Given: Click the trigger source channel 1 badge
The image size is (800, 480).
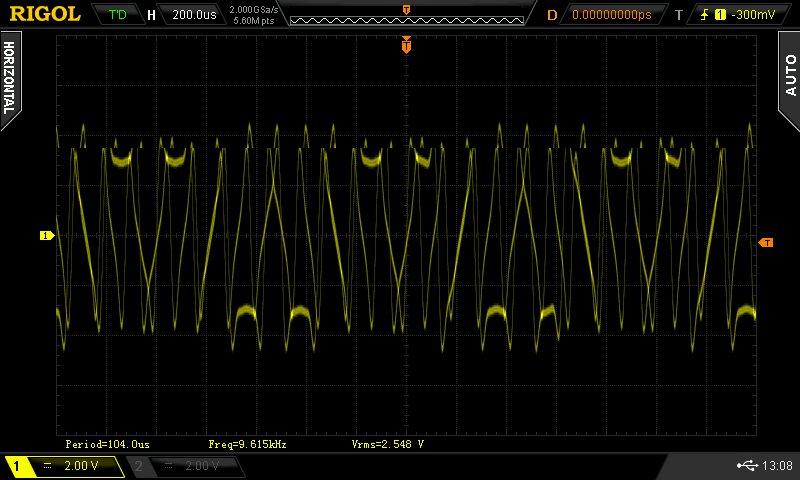Looking at the screenshot, I should click(720, 15).
